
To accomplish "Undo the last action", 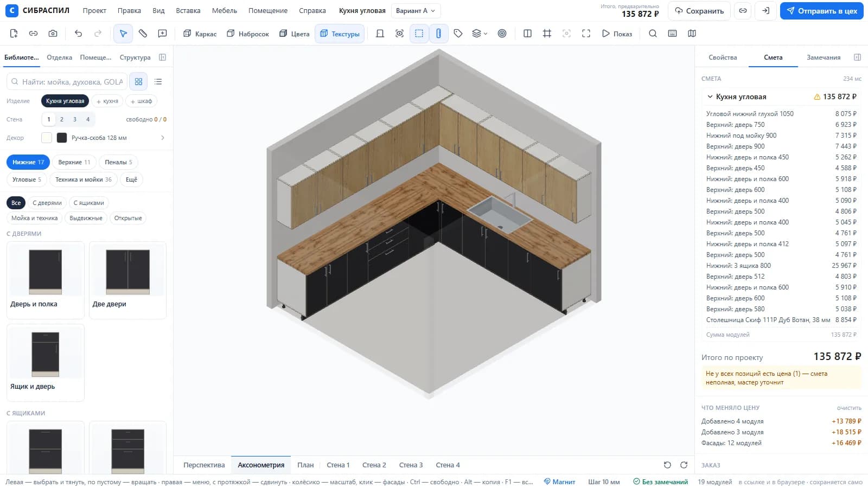I will (x=79, y=34).
